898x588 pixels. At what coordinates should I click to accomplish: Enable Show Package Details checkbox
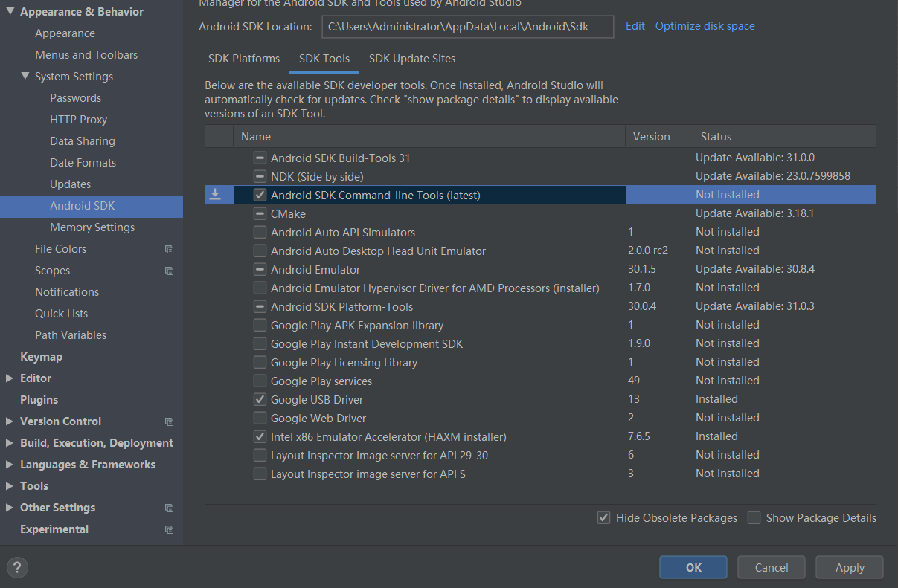754,518
